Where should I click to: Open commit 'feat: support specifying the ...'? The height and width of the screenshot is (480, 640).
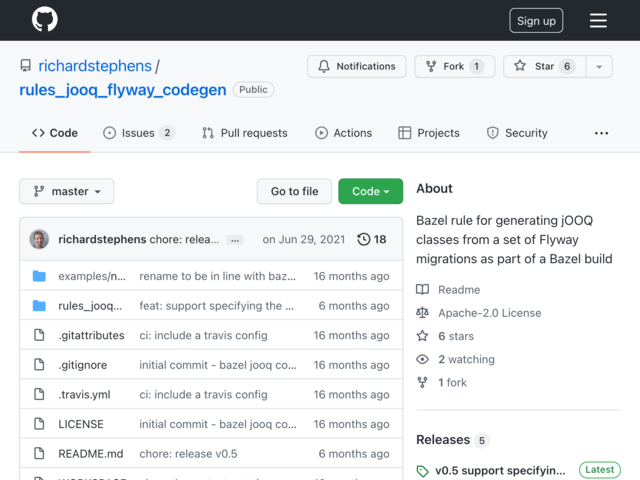[x=216, y=306]
